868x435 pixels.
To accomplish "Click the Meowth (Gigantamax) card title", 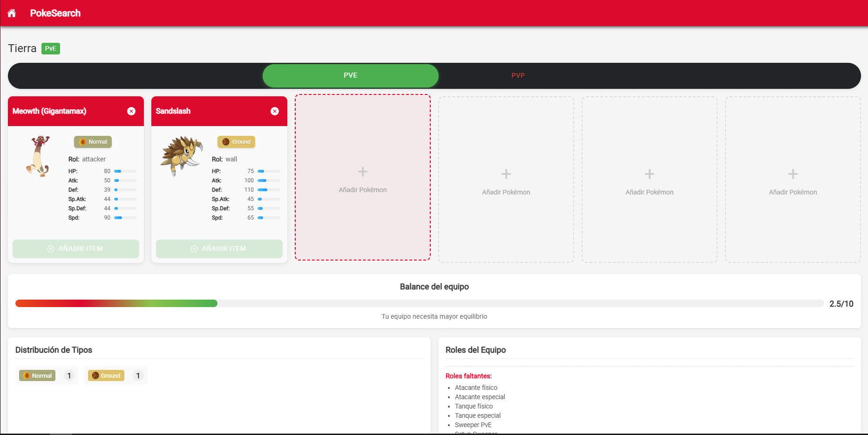I will [49, 111].
